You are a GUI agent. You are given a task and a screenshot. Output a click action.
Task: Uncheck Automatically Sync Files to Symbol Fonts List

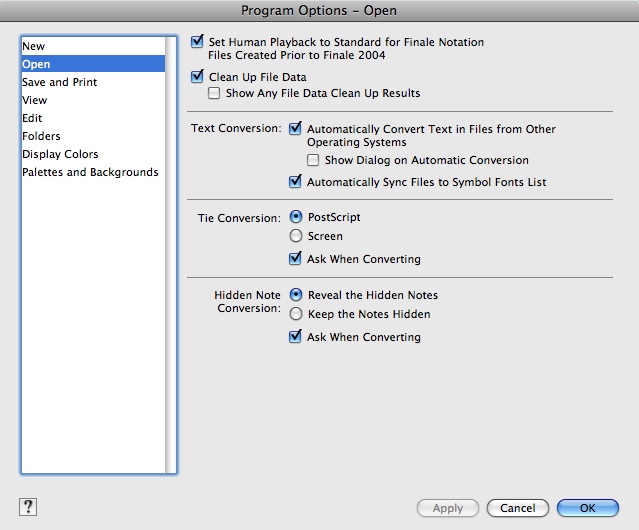point(295,181)
